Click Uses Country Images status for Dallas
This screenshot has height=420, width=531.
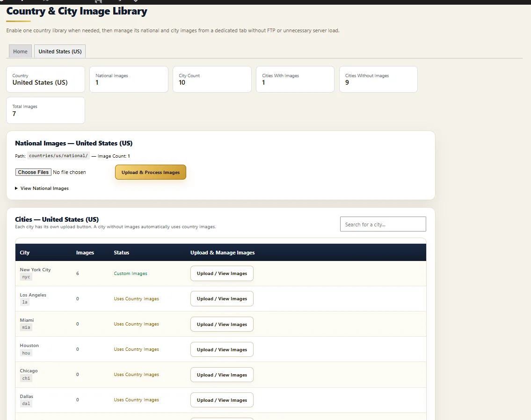[136, 400]
